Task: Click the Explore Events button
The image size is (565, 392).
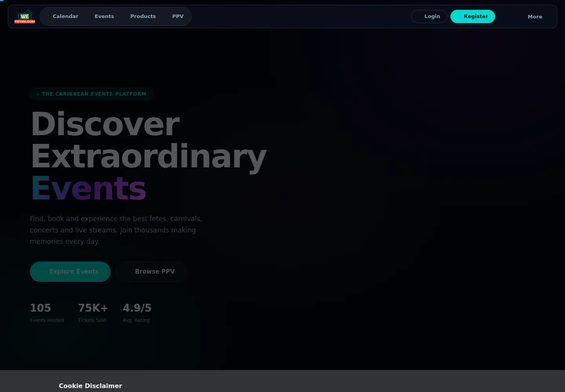Action: pyautogui.click(x=70, y=272)
